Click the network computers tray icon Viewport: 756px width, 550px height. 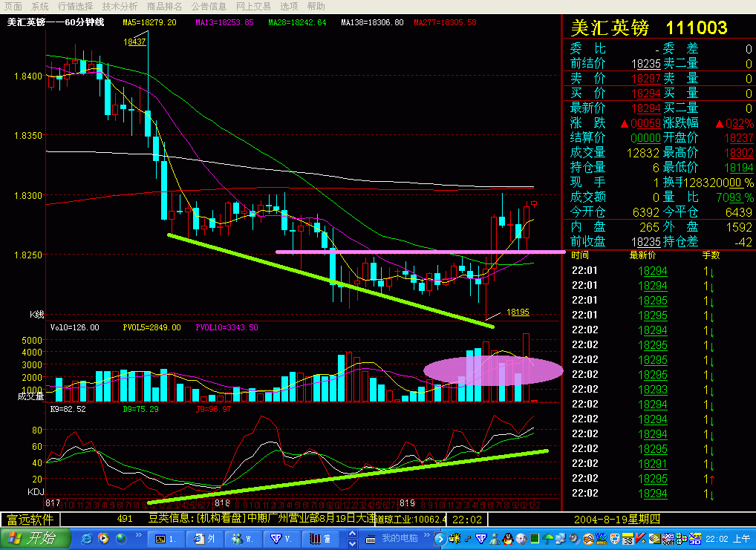coord(561,539)
